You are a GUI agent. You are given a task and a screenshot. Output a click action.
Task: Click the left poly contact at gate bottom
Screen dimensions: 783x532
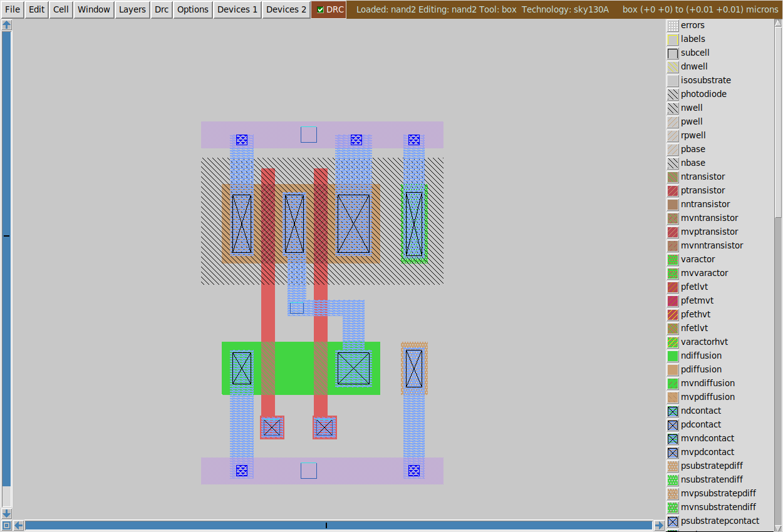272,427
